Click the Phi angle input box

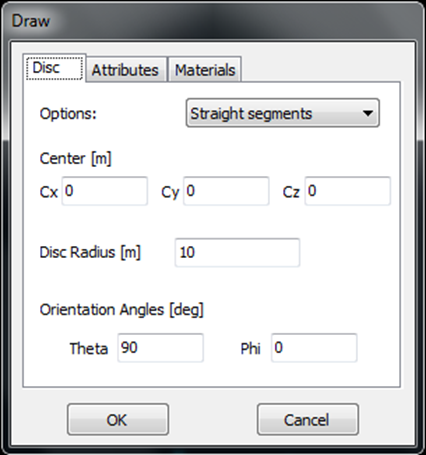314,348
